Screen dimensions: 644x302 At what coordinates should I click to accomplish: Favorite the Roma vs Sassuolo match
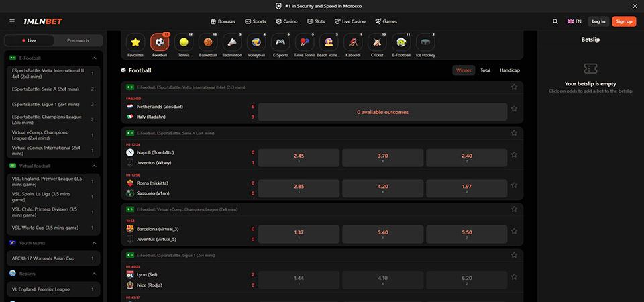click(514, 185)
